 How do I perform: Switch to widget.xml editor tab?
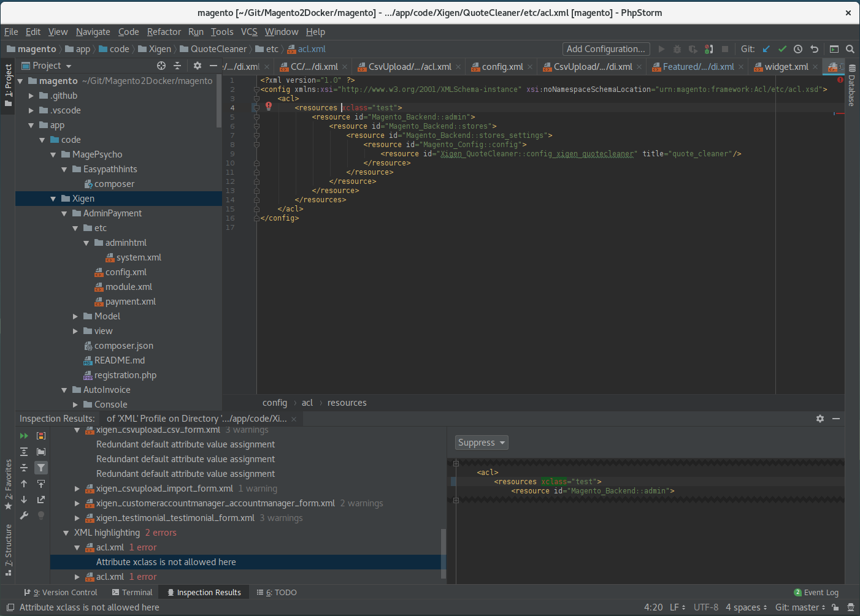(786, 67)
